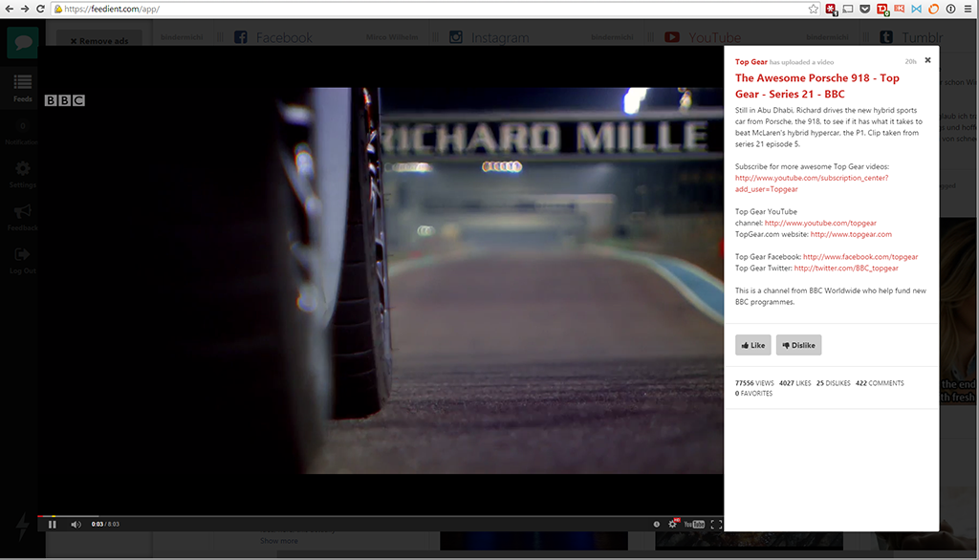Image resolution: width=979 pixels, height=560 pixels.
Task: Click the Dislike button
Action: coord(798,345)
